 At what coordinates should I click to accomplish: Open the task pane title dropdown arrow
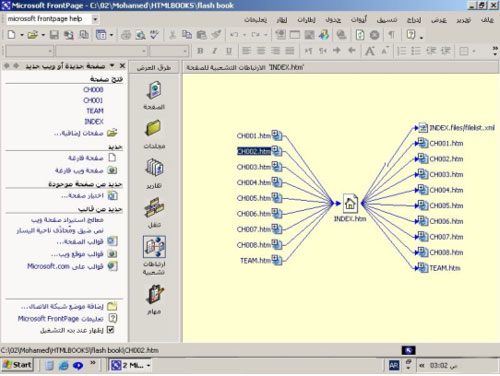[112, 65]
